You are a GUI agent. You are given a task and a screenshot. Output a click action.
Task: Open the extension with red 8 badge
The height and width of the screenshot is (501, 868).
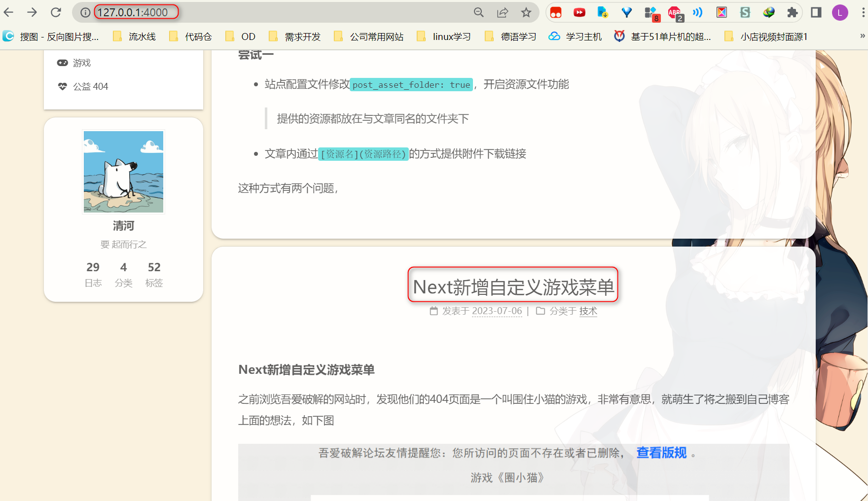point(651,13)
